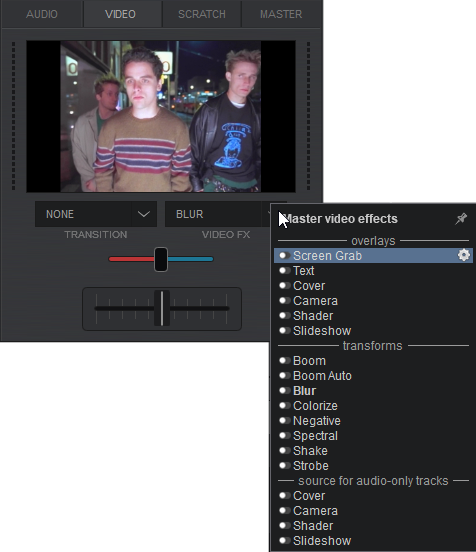Turn on the Blur transform

(x=284, y=390)
